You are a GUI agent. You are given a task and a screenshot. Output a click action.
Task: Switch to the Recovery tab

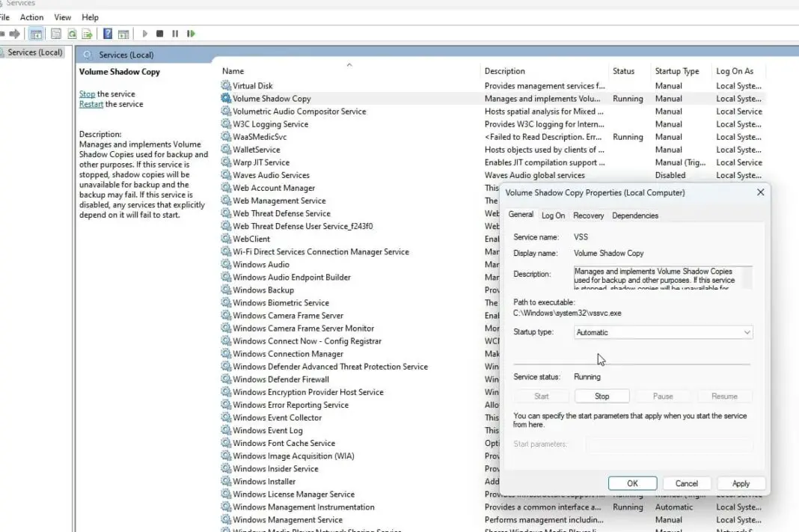coord(589,215)
